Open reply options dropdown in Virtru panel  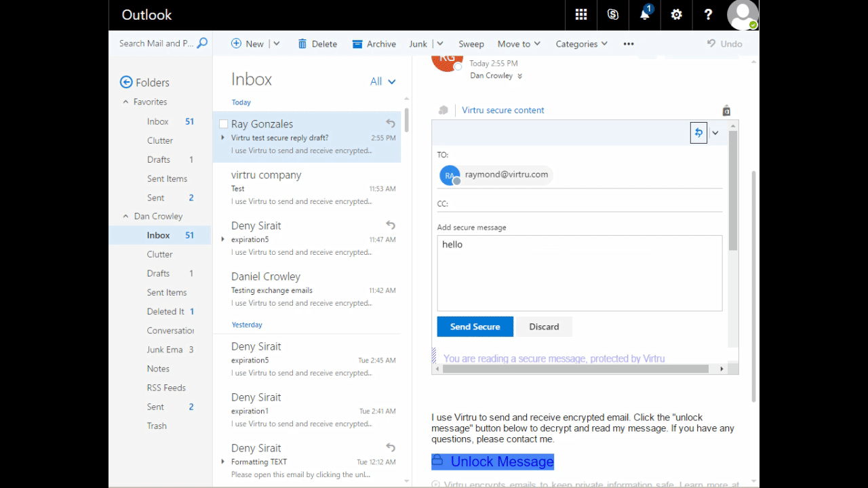[x=715, y=133]
